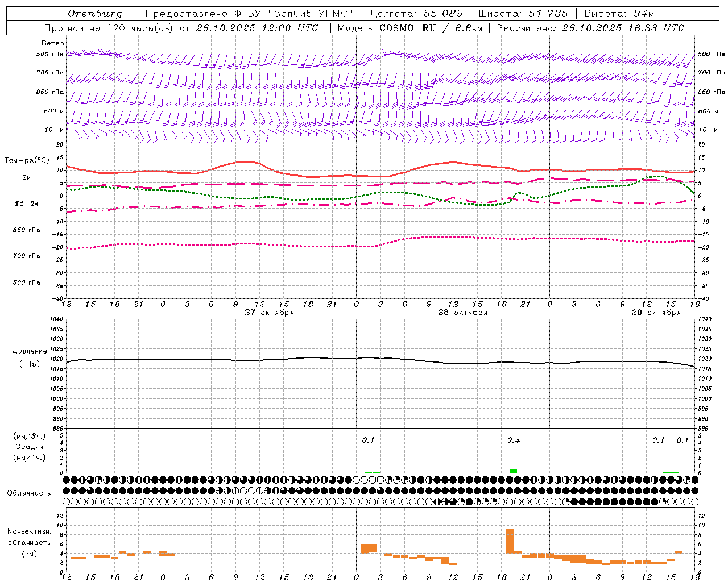Click the 'Конвективн.' convective label

30,531
